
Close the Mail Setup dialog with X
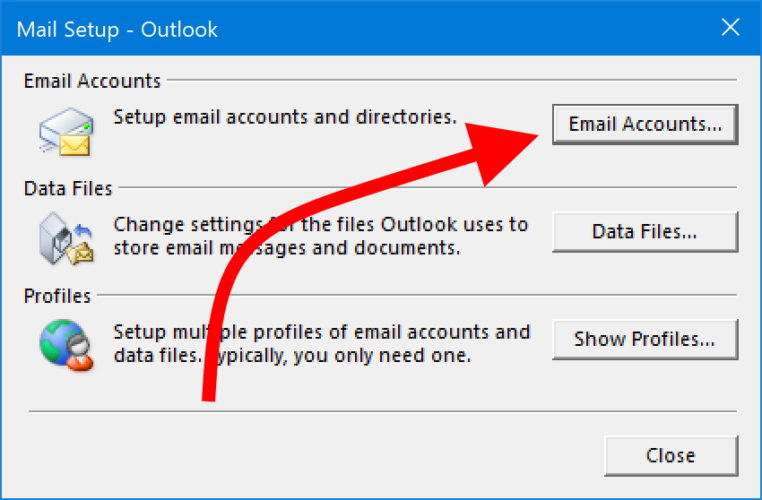(x=730, y=27)
